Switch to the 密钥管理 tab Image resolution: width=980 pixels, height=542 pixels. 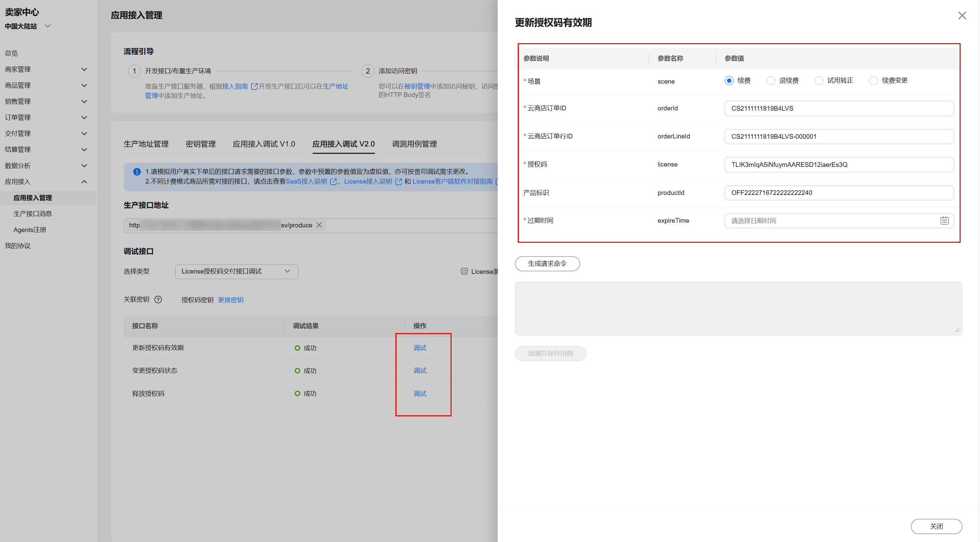[200, 144]
